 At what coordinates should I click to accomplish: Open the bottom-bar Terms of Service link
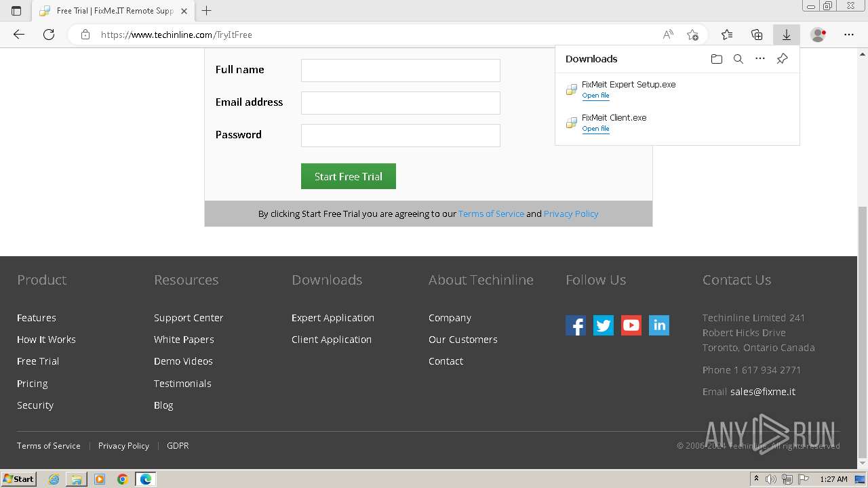[x=49, y=446]
